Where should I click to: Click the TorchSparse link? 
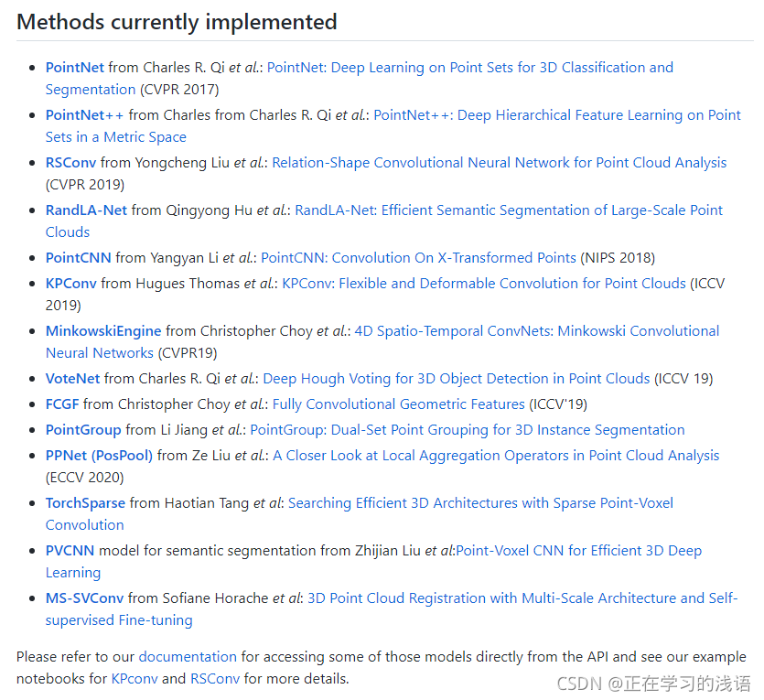click(x=85, y=503)
